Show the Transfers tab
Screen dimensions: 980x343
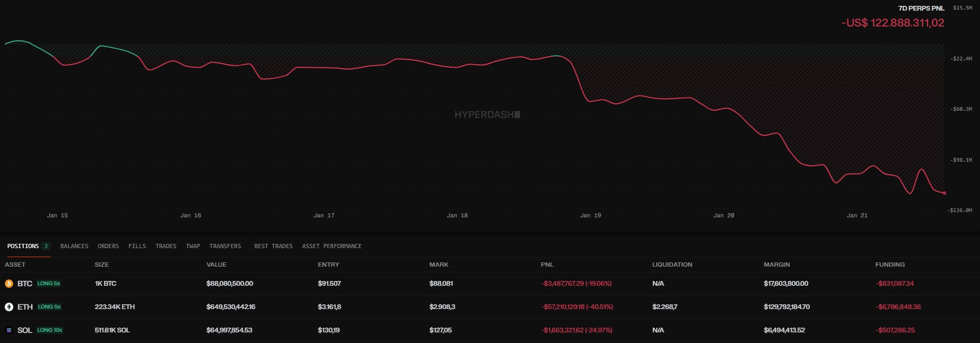pos(225,246)
